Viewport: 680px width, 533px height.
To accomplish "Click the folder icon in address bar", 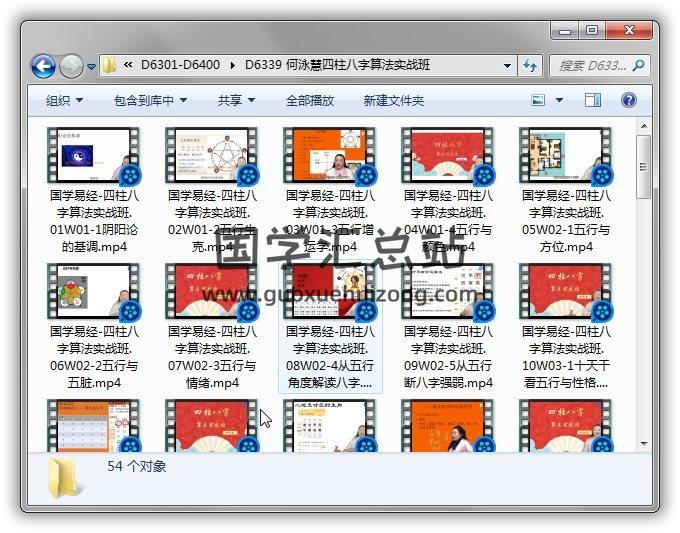I will tap(110, 66).
